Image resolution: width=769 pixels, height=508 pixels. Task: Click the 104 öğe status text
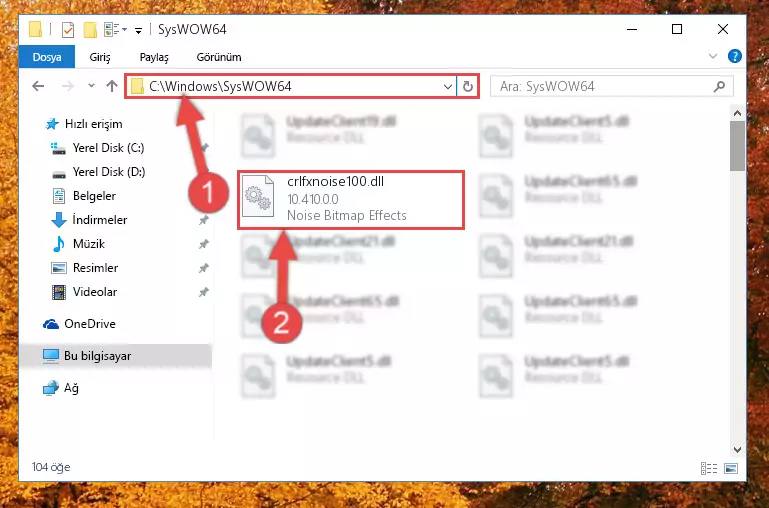click(x=51, y=467)
